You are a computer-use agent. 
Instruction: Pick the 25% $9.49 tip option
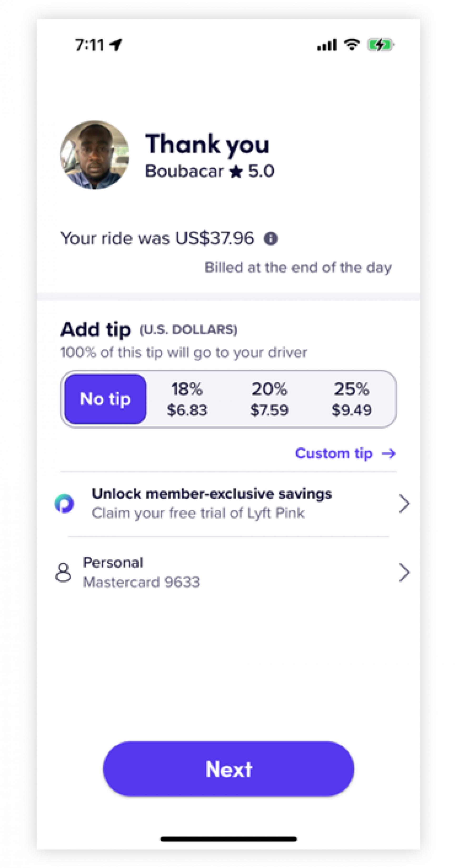[x=351, y=399]
